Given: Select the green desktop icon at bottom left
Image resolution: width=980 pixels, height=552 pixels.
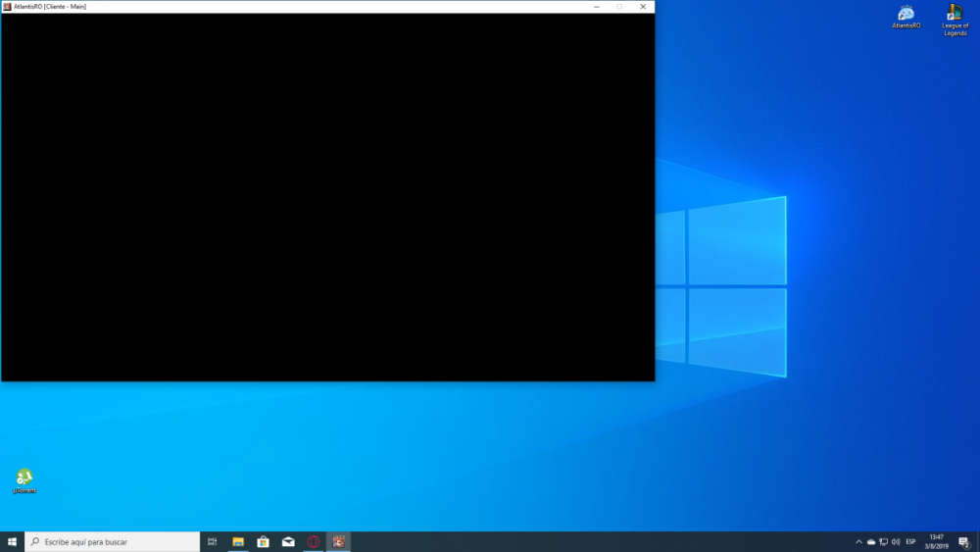Looking at the screenshot, I should [24, 478].
